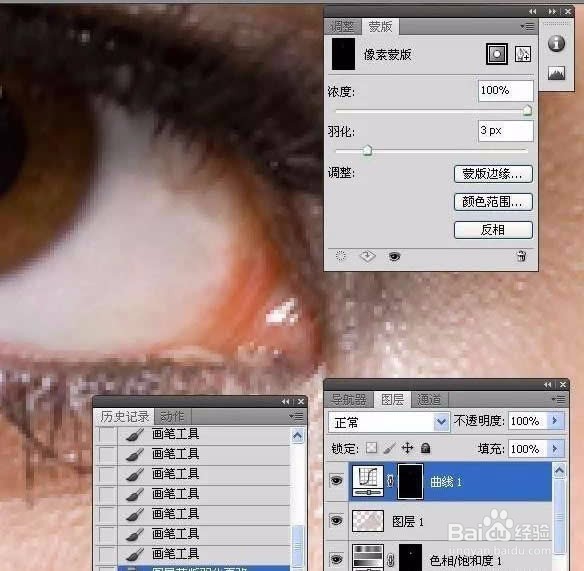The height and width of the screenshot is (571, 584).
Task: Switch to the 动作 tab
Action: [172, 416]
